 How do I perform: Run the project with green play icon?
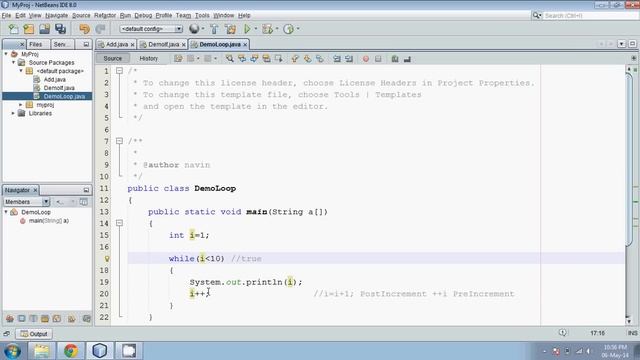247,29
